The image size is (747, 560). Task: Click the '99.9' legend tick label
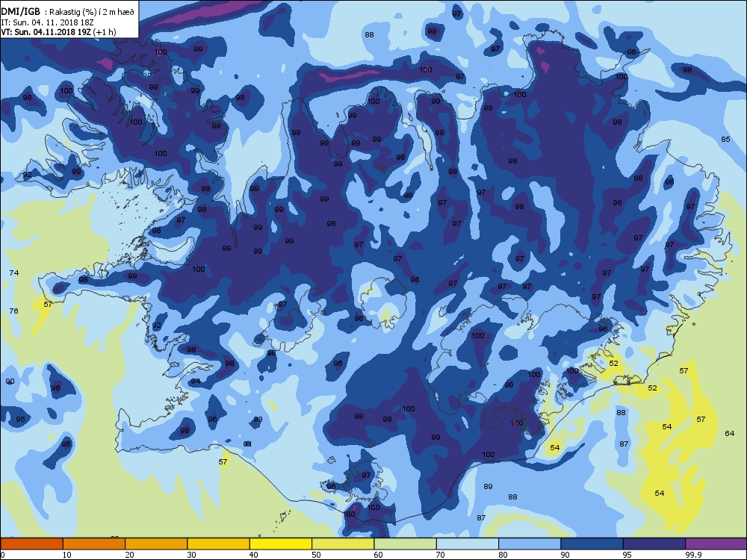pyautogui.click(x=694, y=555)
